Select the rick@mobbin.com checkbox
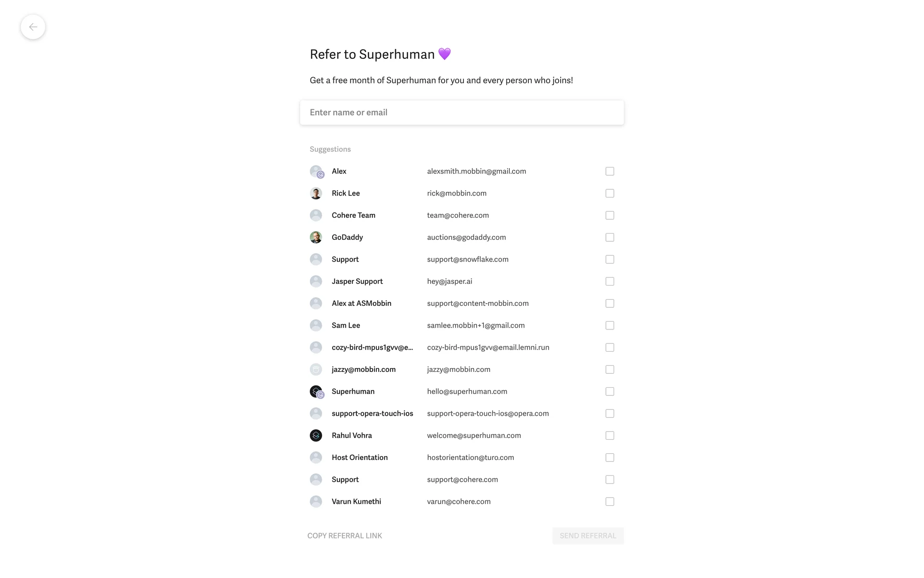 click(610, 194)
